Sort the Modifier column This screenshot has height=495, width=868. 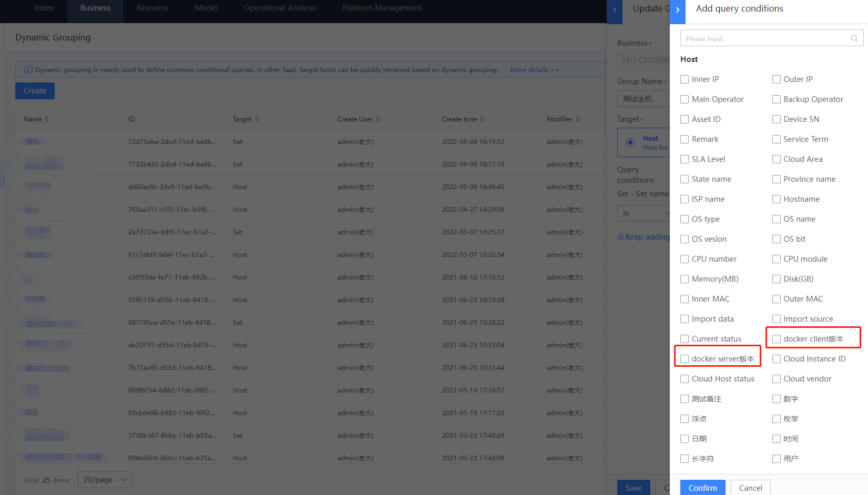point(578,119)
